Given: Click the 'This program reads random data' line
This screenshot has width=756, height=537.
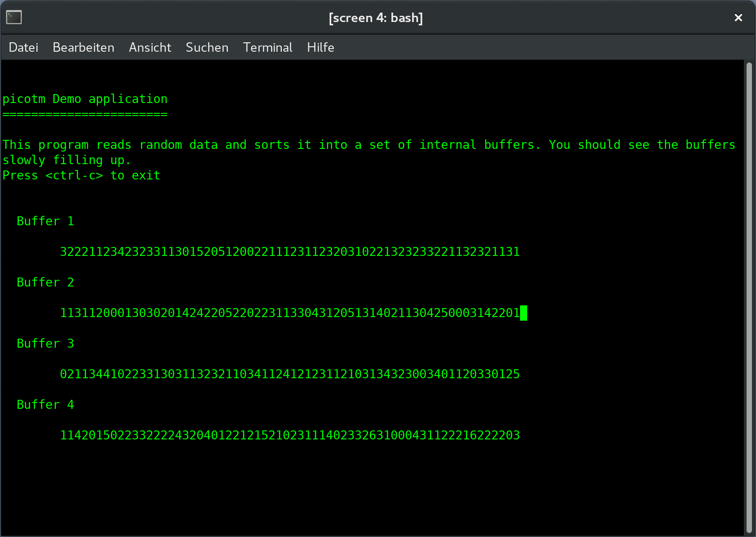Looking at the screenshot, I should pyautogui.click(x=369, y=145).
